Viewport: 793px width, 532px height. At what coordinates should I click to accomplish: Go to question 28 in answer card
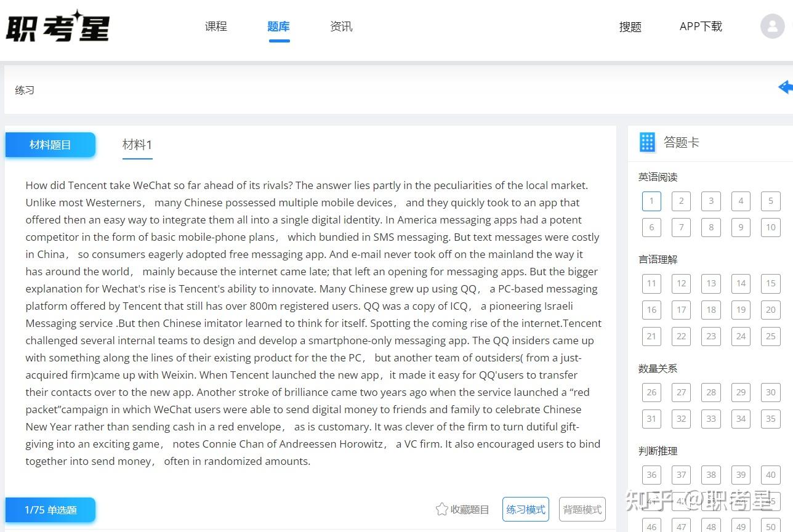tap(711, 392)
